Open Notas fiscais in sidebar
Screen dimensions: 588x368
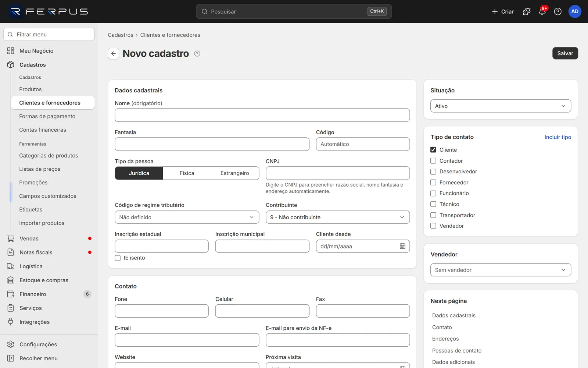tap(49, 252)
